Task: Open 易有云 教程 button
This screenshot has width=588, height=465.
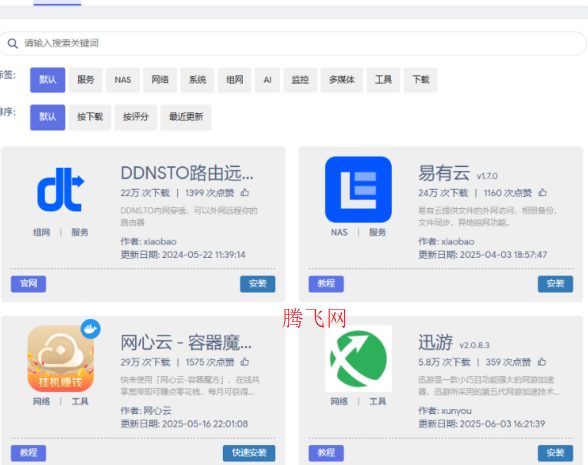Action: pyautogui.click(x=326, y=284)
